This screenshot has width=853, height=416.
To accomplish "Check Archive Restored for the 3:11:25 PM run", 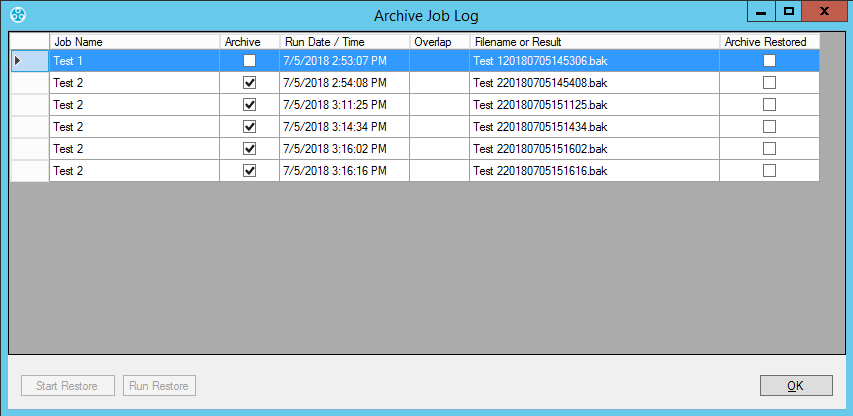I will [769, 105].
